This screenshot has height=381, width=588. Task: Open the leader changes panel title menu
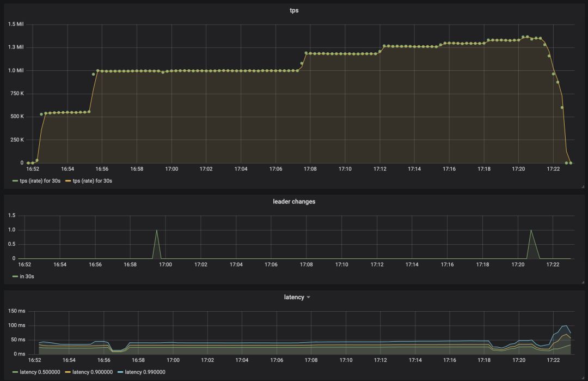pyautogui.click(x=294, y=202)
